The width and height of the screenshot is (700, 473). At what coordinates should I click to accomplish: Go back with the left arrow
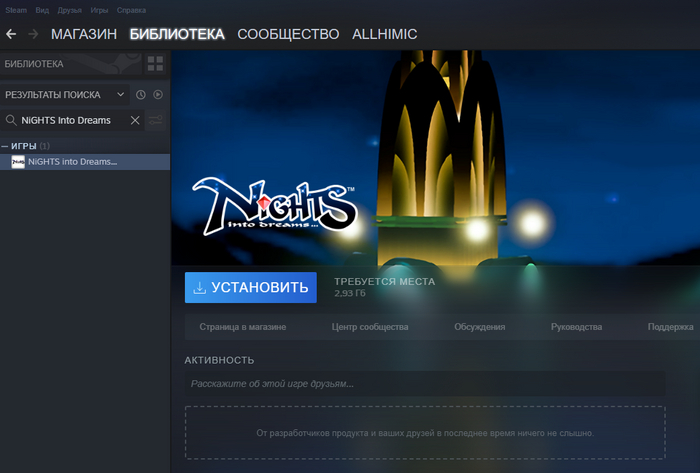click(x=11, y=34)
